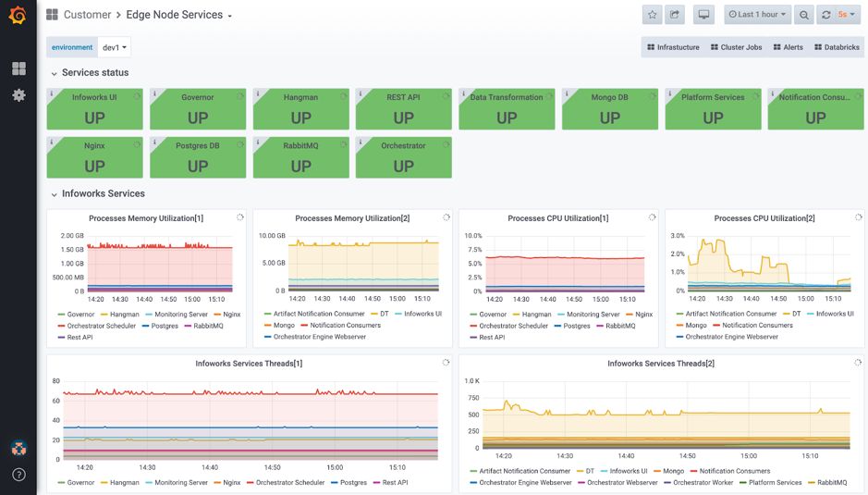Image resolution: width=868 pixels, height=495 pixels.
Task: Click Nginx UP status tile
Action: 94,157
